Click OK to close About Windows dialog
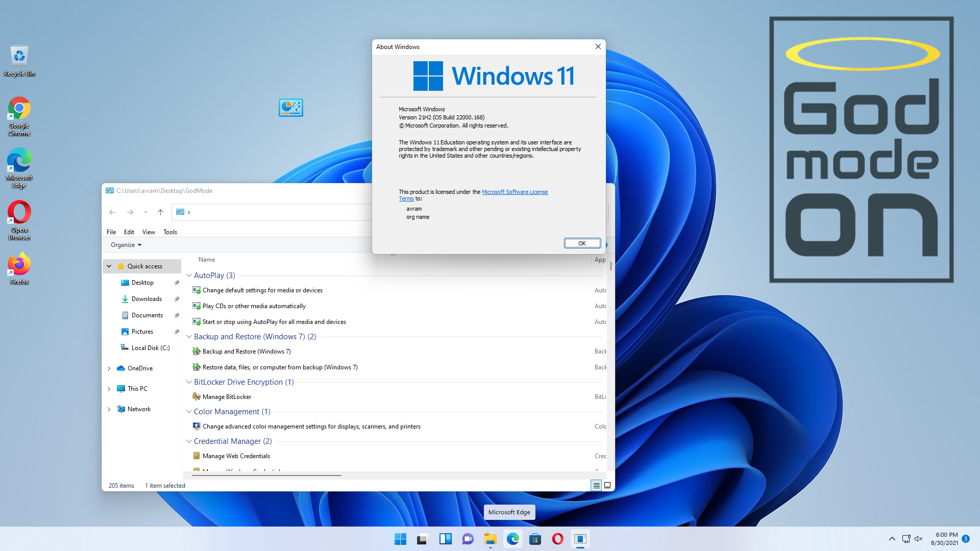This screenshot has height=551, width=980. (581, 243)
